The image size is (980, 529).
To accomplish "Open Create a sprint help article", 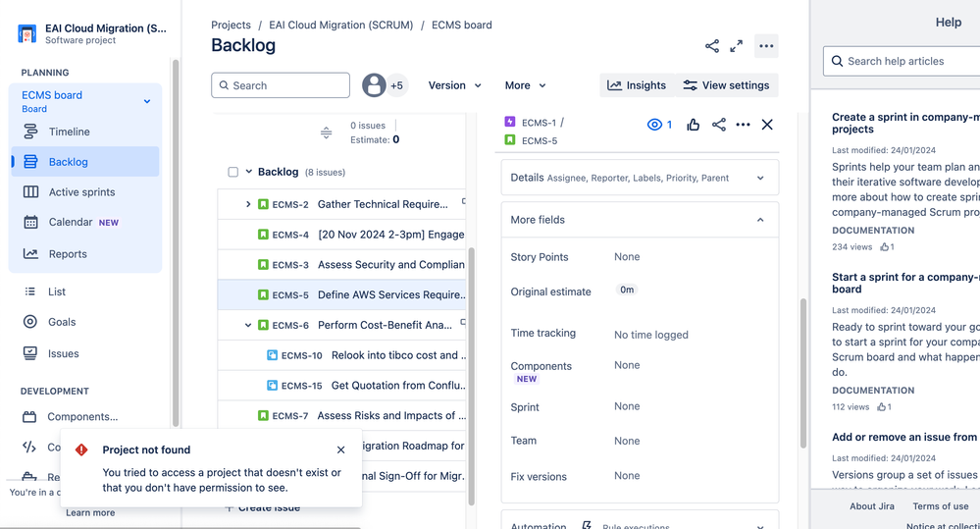I will coord(905,124).
